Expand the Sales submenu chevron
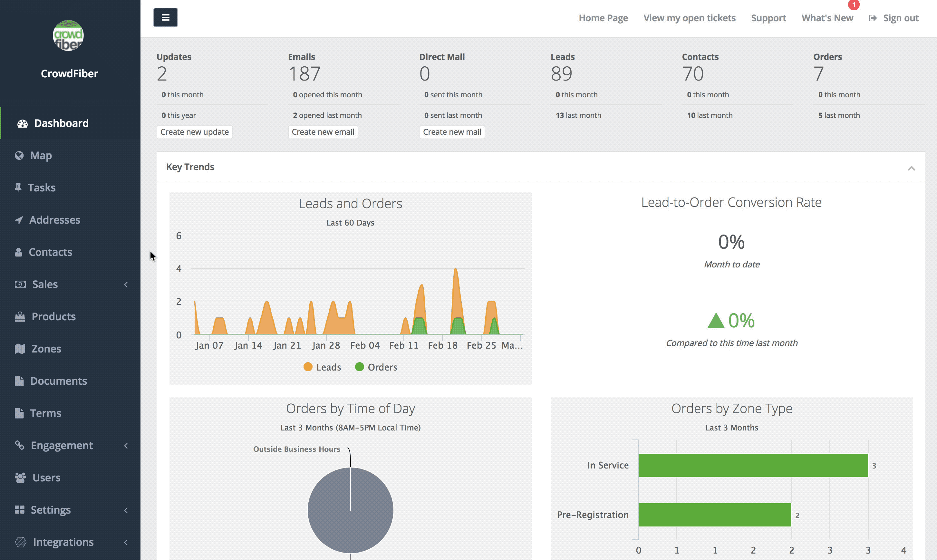 click(x=126, y=285)
